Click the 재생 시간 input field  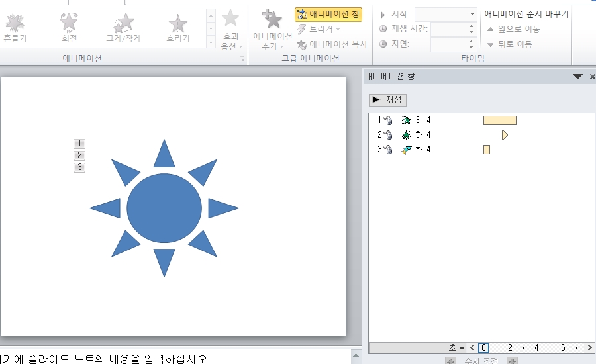pyautogui.click(x=448, y=29)
